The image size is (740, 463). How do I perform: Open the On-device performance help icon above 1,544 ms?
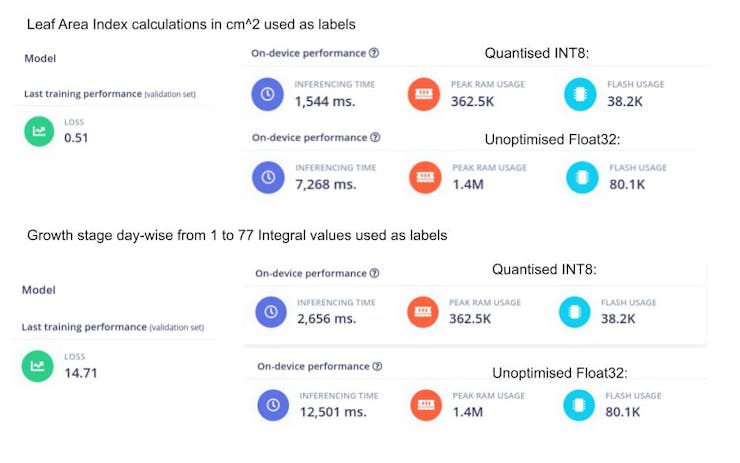tap(374, 53)
